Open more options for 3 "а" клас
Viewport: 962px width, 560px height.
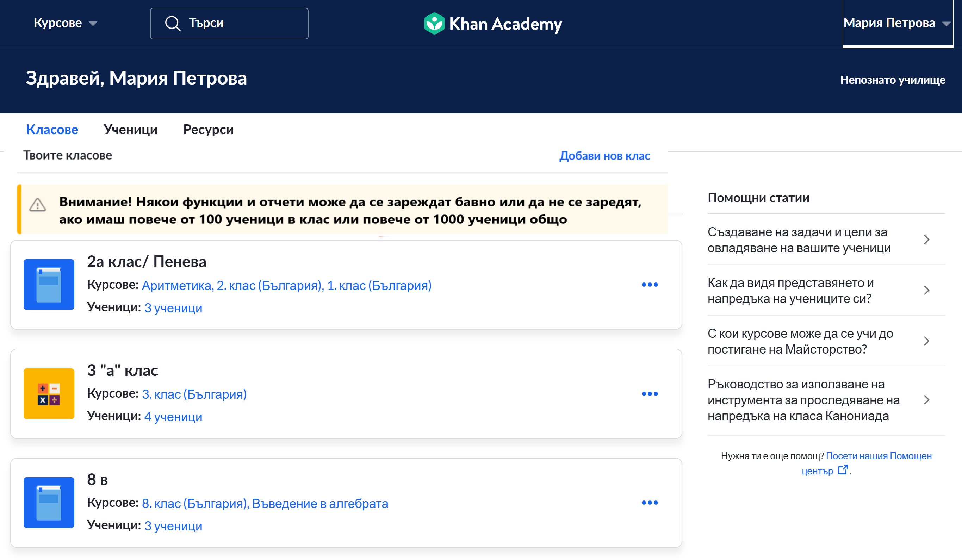tap(650, 393)
